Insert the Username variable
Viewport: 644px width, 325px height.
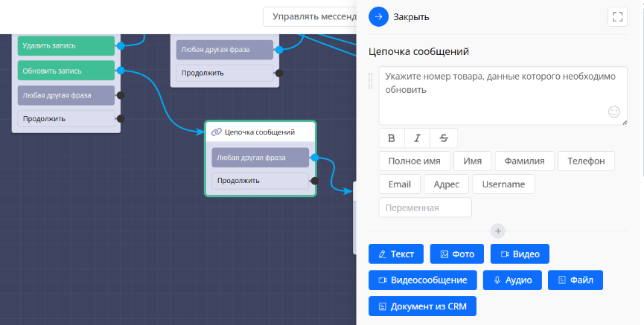click(x=503, y=184)
